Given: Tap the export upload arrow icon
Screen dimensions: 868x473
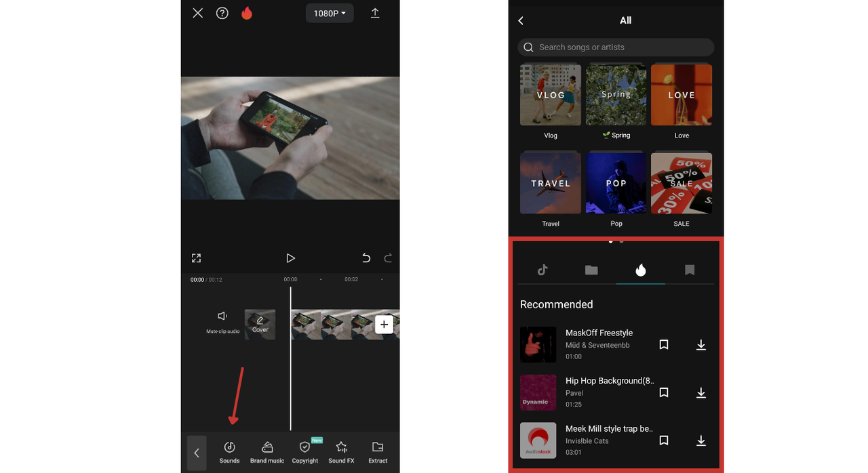Looking at the screenshot, I should [375, 13].
